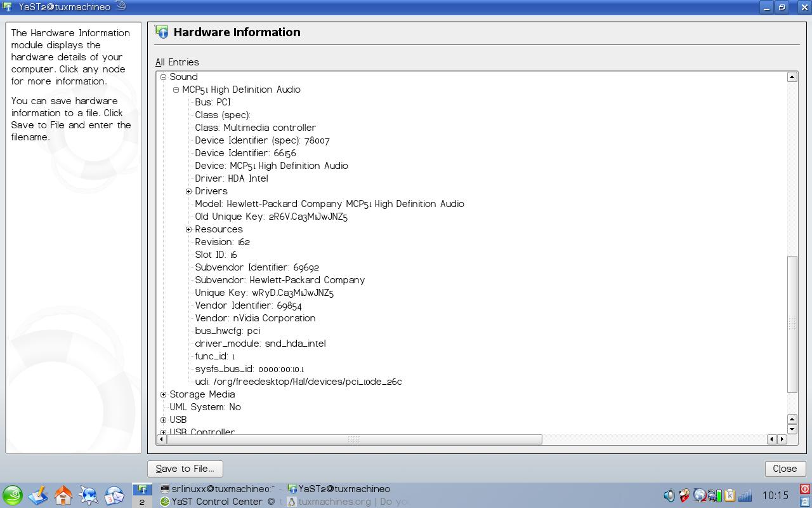The width and height of the screenshot is (812, 508).
Task: Expand the USB node
Action: (163, 420)
